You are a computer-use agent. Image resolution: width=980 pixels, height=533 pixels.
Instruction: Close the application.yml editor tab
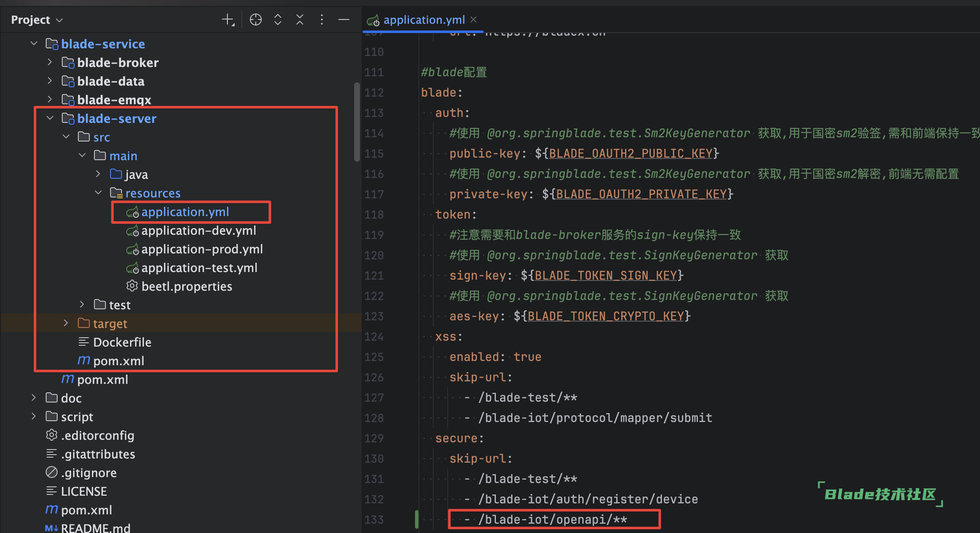pos(473,19)
